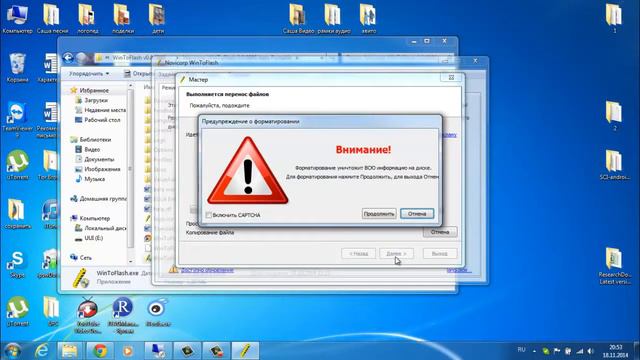
Task: Open folder named 2 on desktop
Action: [614, 116]
